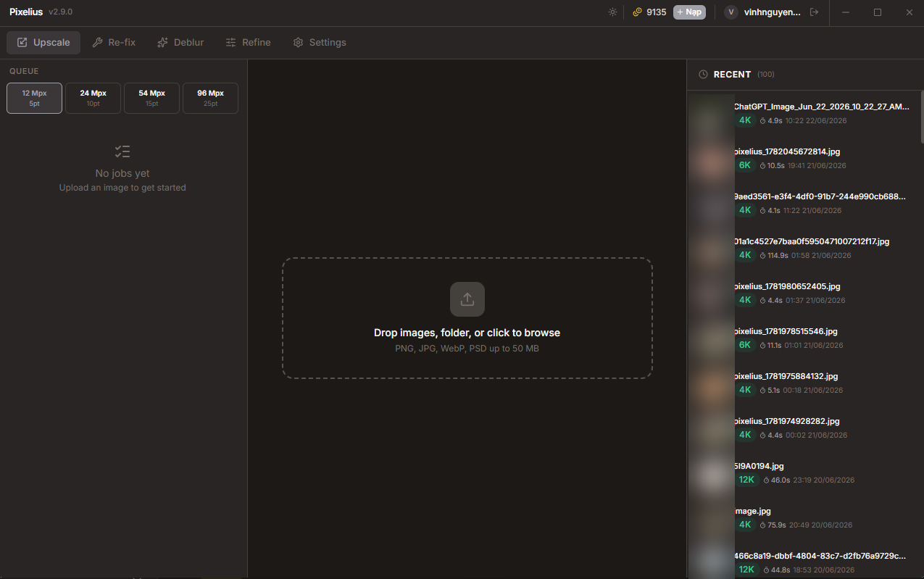Click the logout arrow icon
924x579 pixels.
pyautogui.click(x=814, y=12)
